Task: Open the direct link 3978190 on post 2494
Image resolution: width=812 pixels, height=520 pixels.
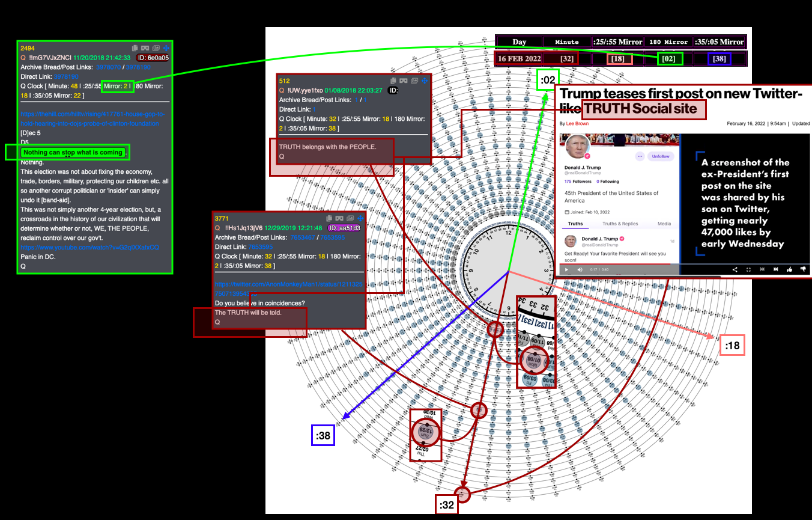Action: click(x=66, y=77)
